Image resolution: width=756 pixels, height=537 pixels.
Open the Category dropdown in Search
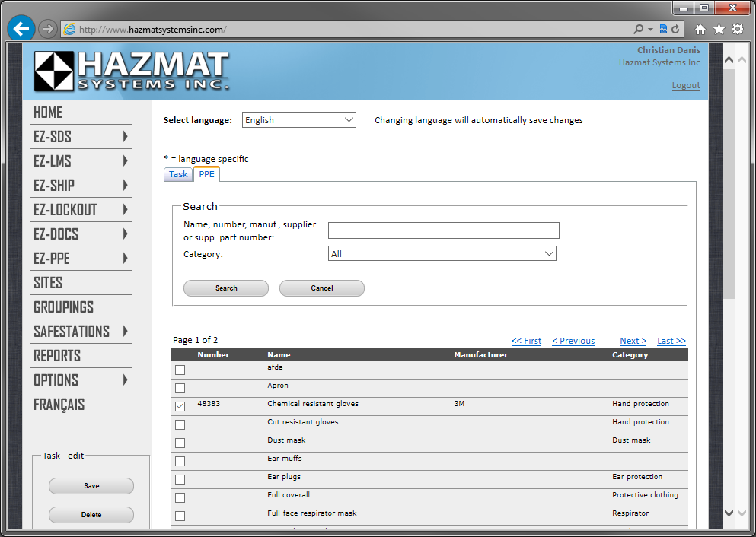point(442,254)
